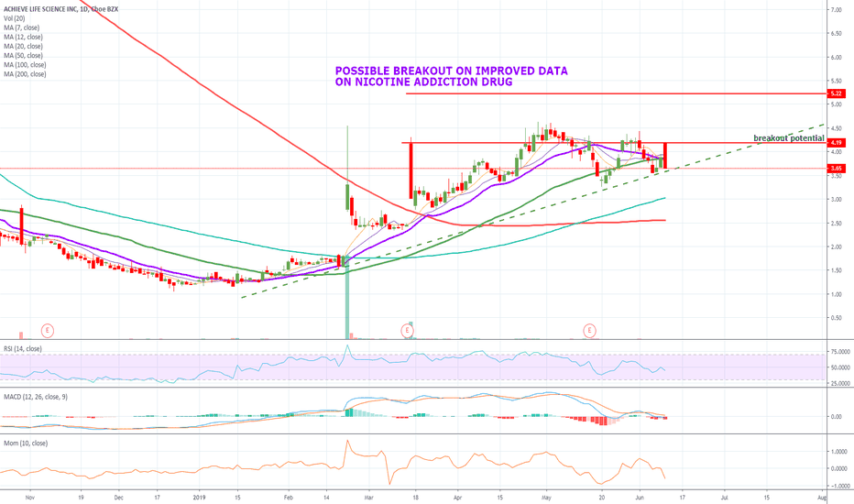Click the 2.00 price axis label
This screenshot has height=504, width=854.
point(836,247)
